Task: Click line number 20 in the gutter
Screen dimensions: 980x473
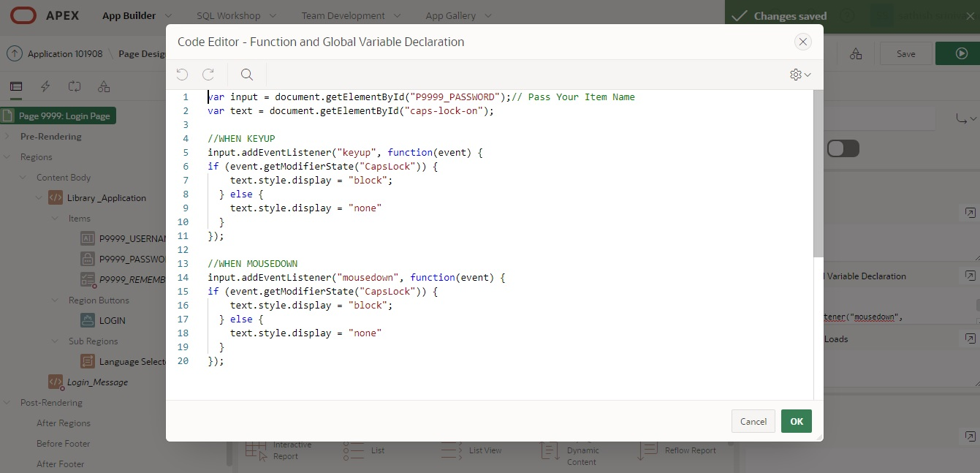Action: [x=183, y=361]
